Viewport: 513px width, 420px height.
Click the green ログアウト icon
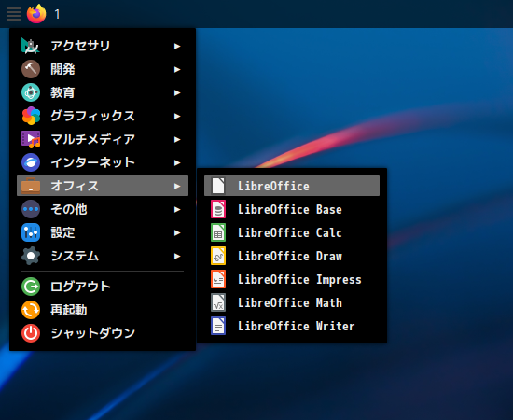31,287
